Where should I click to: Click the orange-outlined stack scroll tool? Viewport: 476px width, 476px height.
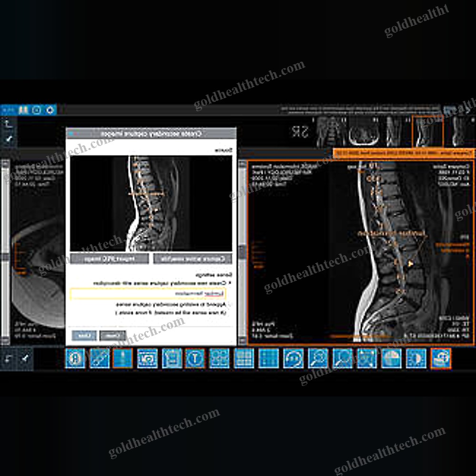click(x=441, y=358)
